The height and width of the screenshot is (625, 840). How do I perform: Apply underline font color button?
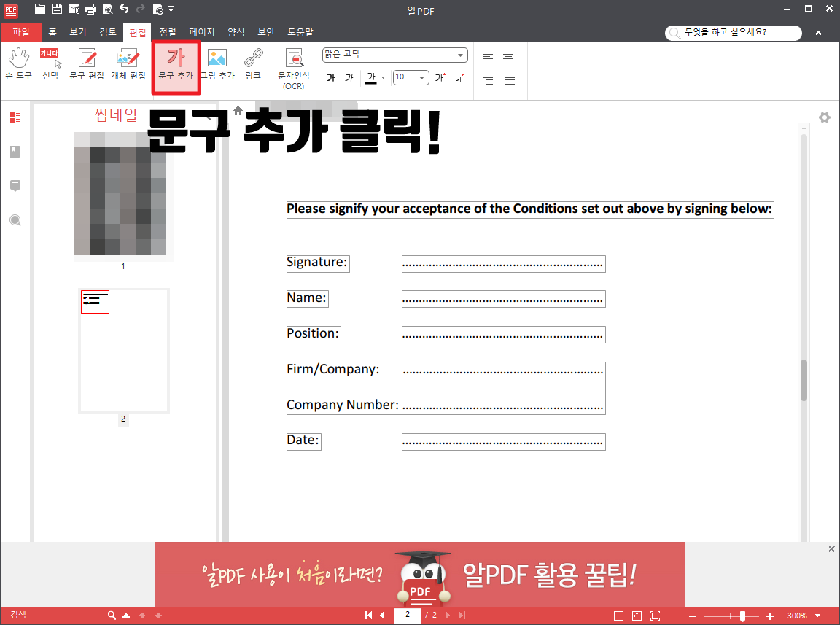click(x=371, y=78)
